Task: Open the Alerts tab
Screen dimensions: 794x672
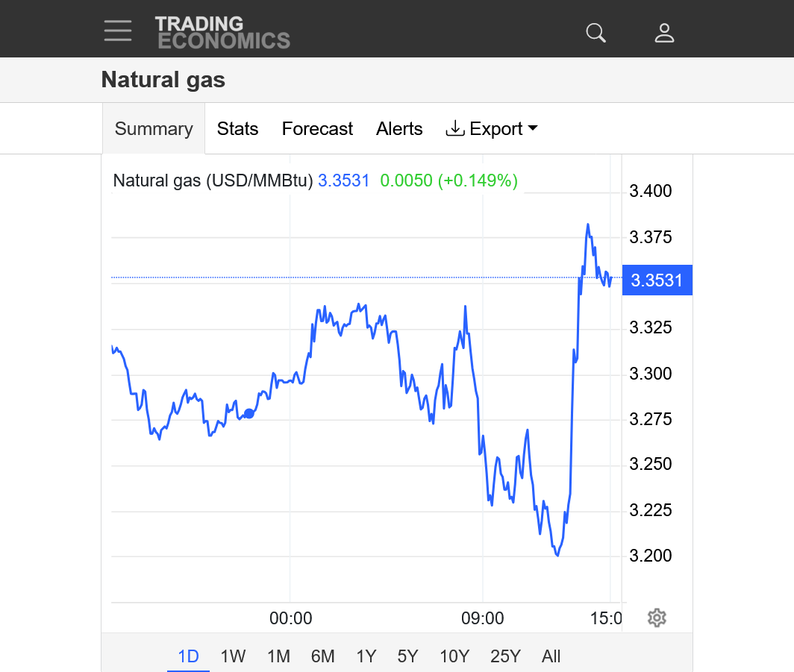Action: (399, 129)
